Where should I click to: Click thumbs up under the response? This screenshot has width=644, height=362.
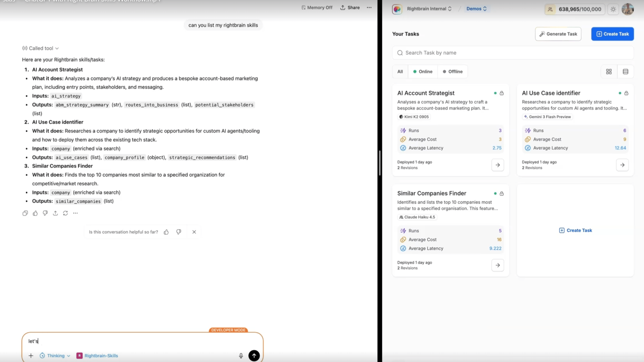click(x=35, y=213)
